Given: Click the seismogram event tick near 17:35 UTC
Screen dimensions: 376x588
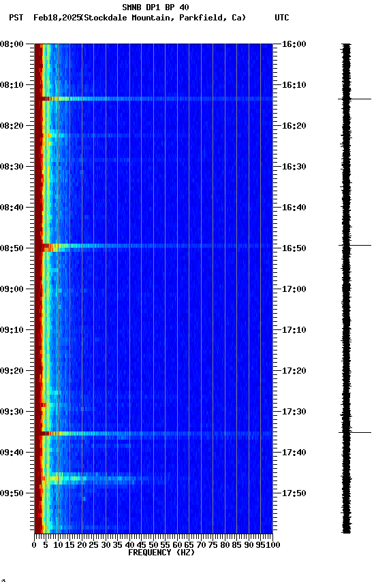Looking at the screenshot, I should [355, 432].
